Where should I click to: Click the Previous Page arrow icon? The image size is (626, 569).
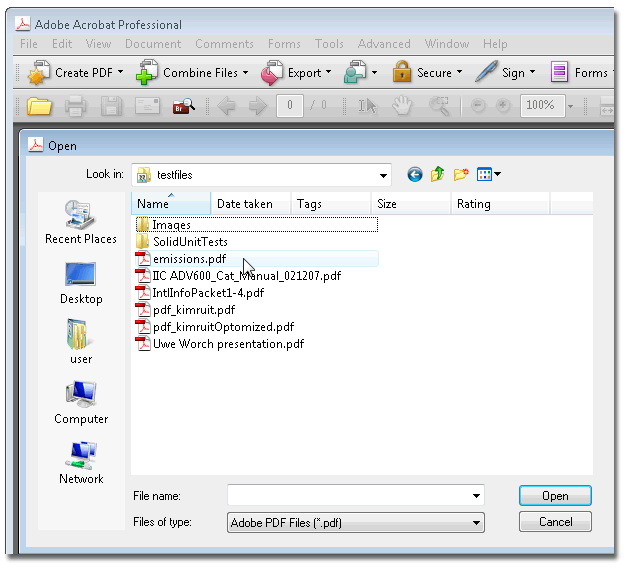click(226, 106)
